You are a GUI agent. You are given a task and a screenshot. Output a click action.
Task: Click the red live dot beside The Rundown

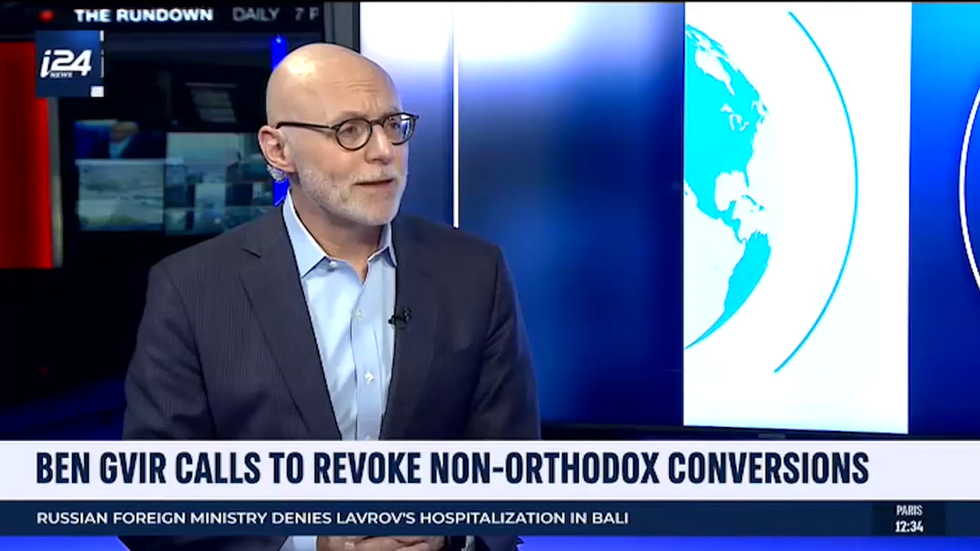point(47,16)
